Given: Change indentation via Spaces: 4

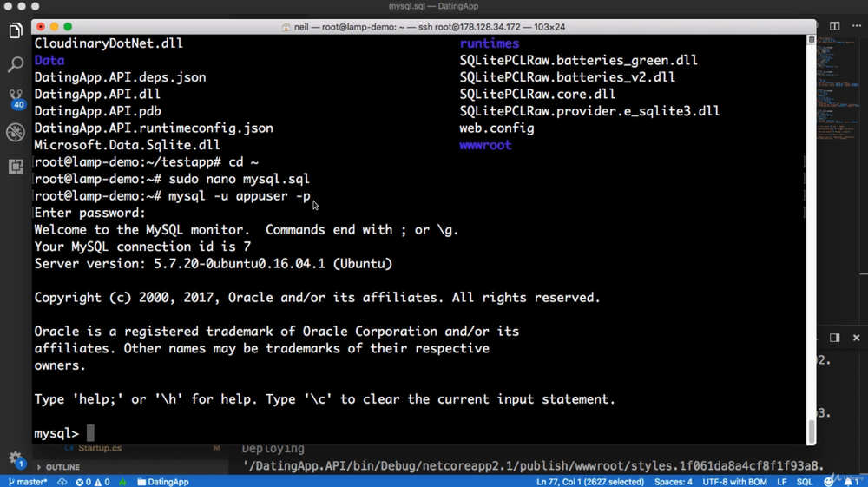Looking at the screenshot, I should 674,482.
